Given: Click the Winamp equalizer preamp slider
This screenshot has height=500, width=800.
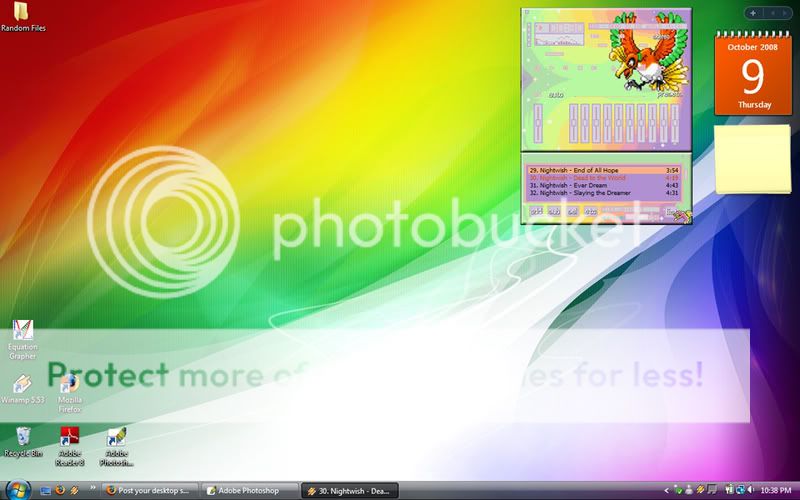Looking at the screenshot, I should (538, 123).
